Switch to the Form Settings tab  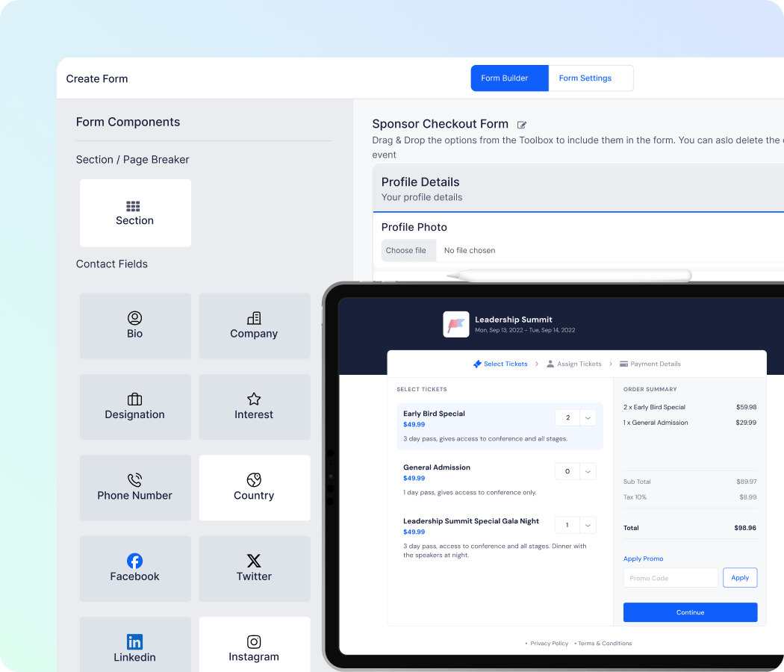(x=591, y=78)
